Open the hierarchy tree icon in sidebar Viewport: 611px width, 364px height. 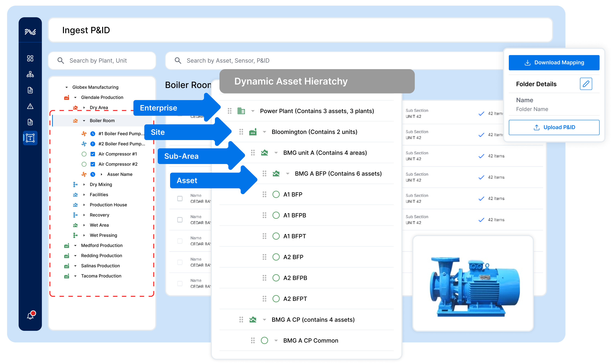30,74
